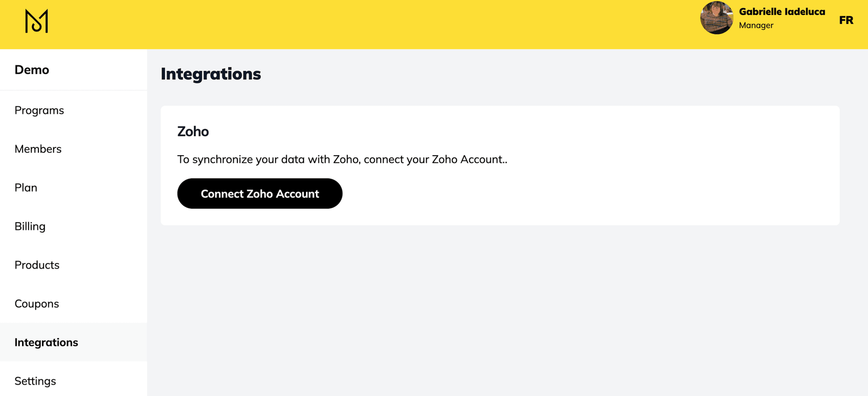
Task: Open Settings from the sidebar
Action: point(35,381)
